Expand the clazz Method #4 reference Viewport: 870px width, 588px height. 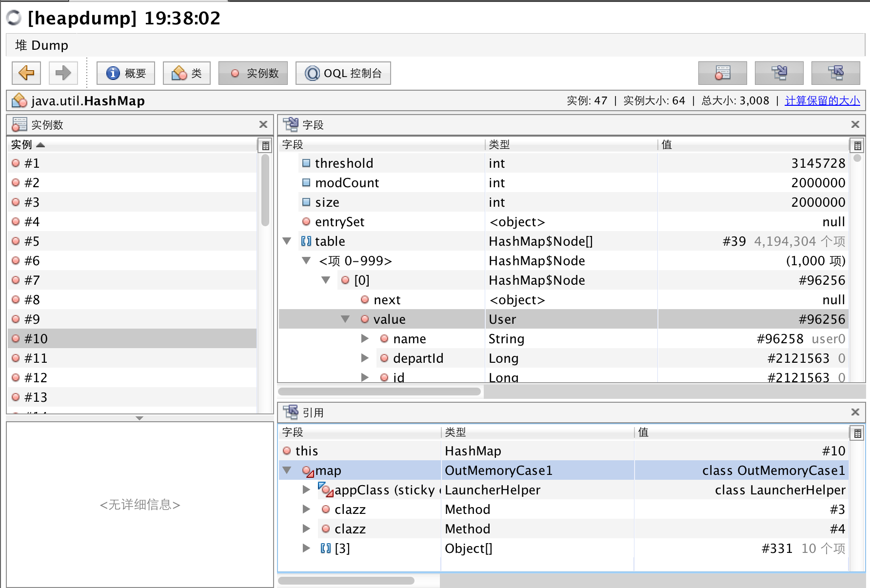point(306,529)
